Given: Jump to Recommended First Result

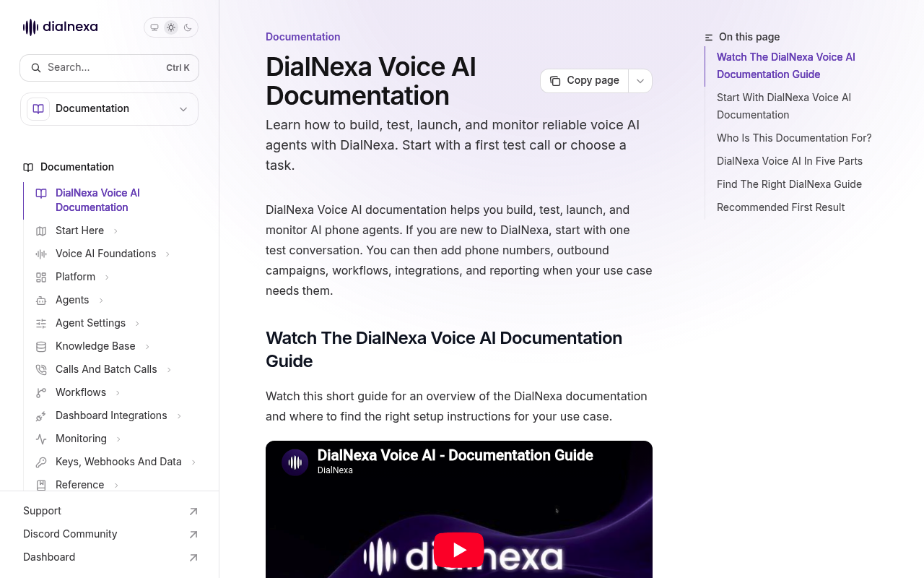Looking at the screenshot, I should tap(780, 207).
